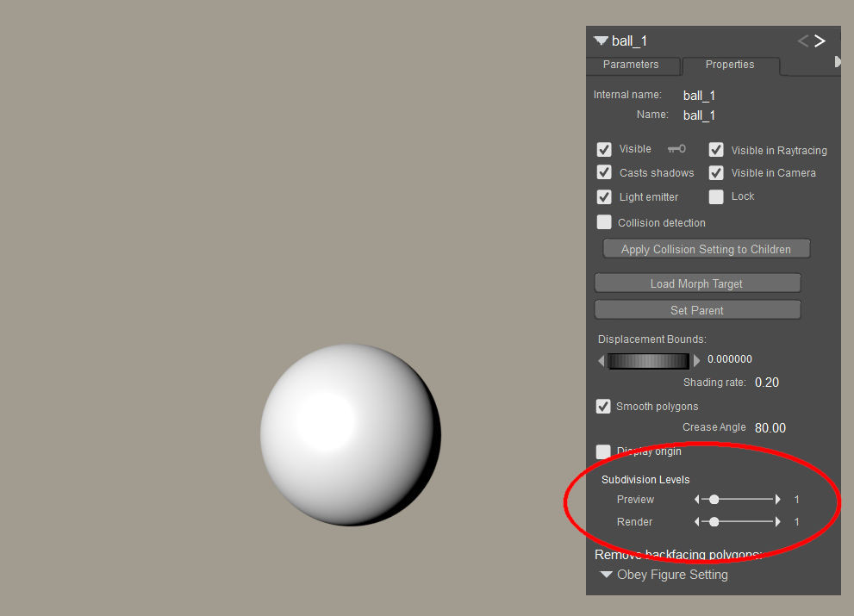
Task: Click the Shading rate value 0.20
Action: (x=767, y=383)
